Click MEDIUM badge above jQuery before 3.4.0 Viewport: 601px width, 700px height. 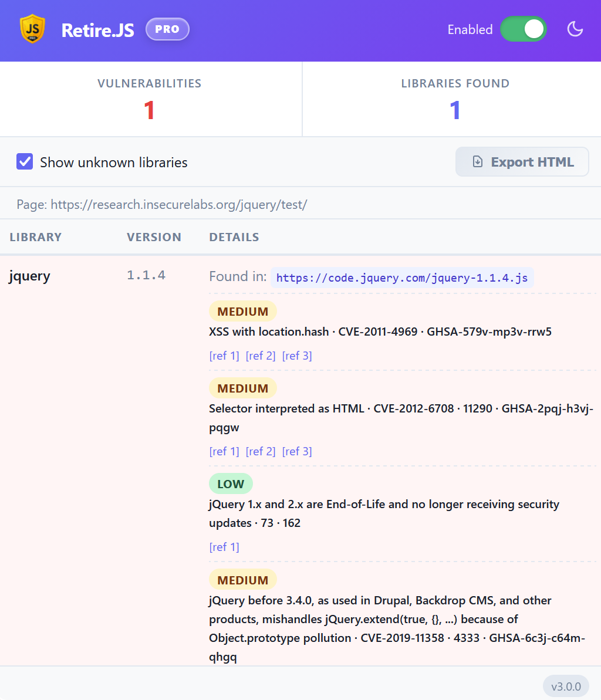tap(243, 580)
